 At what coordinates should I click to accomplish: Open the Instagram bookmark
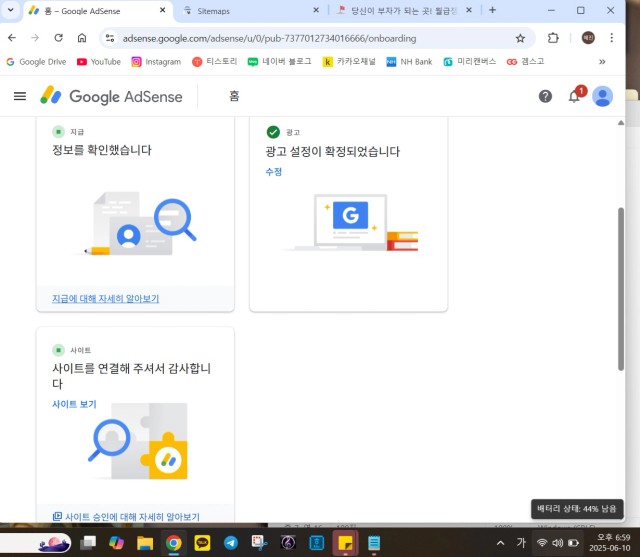[156, 62]
